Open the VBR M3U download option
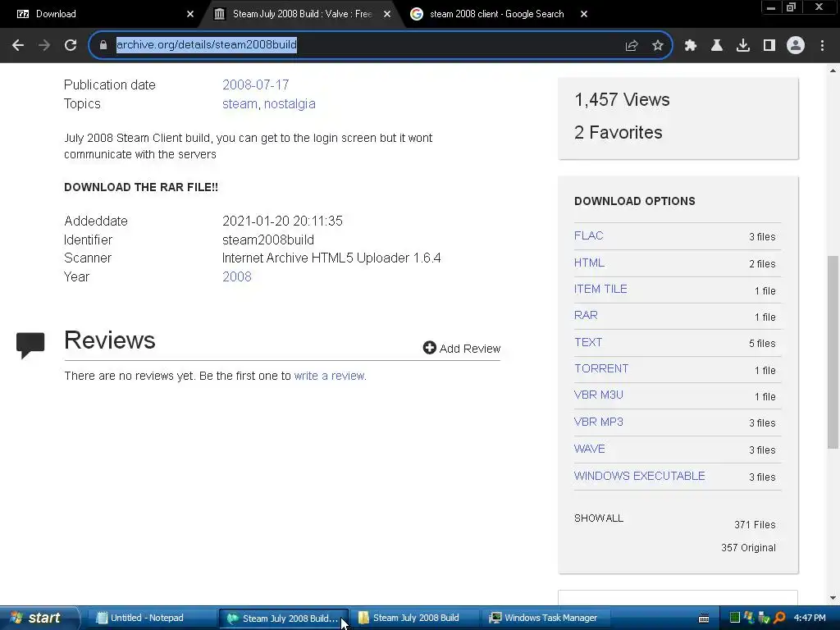Image resolution: width=840 pixels, height=630 pixels. pyautogui.click(x=598, y=395)
